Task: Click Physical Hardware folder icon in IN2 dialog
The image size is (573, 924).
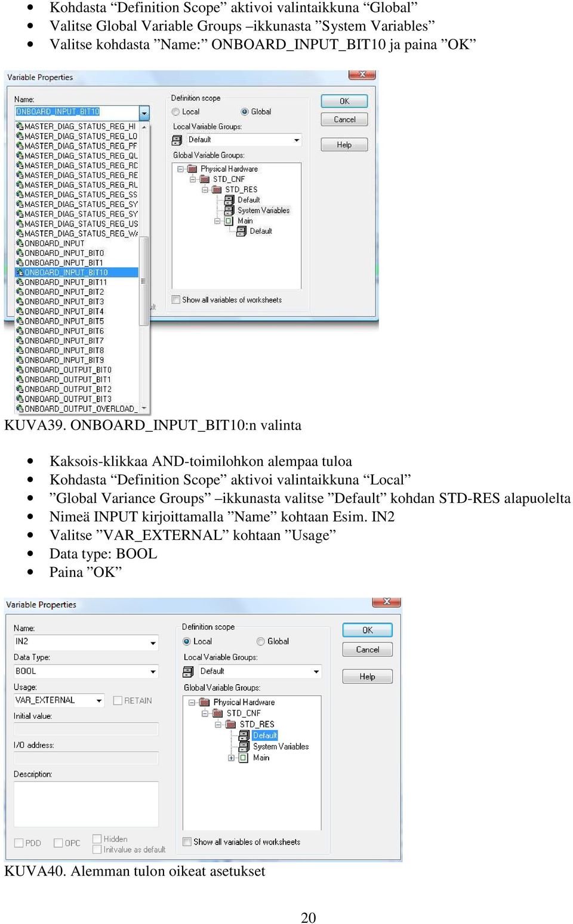Action: click(204, 702)
